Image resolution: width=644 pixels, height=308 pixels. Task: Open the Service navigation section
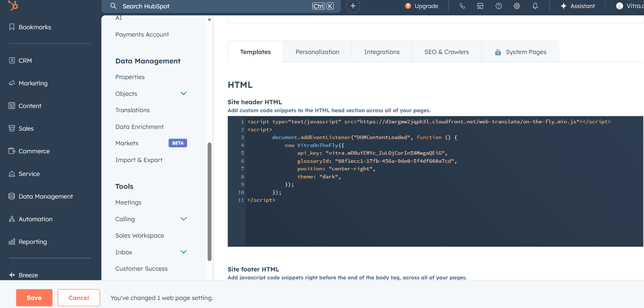(24, 174)
